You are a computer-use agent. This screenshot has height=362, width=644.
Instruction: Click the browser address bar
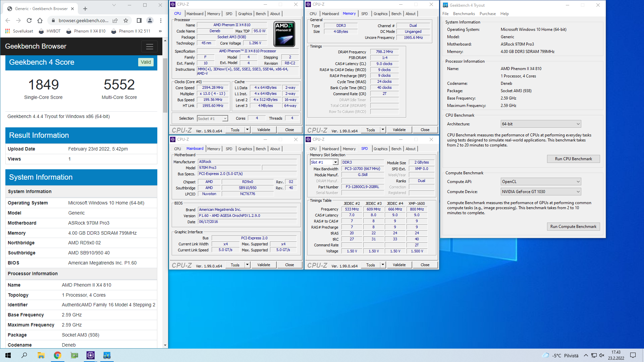click(83, 20)
